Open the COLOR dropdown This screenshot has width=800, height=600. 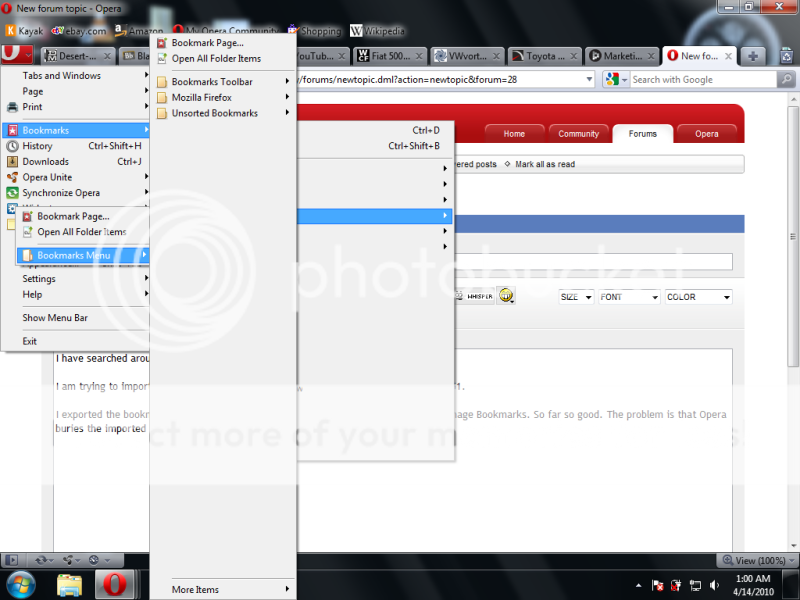pyautogui.click(x=698, y=297)
